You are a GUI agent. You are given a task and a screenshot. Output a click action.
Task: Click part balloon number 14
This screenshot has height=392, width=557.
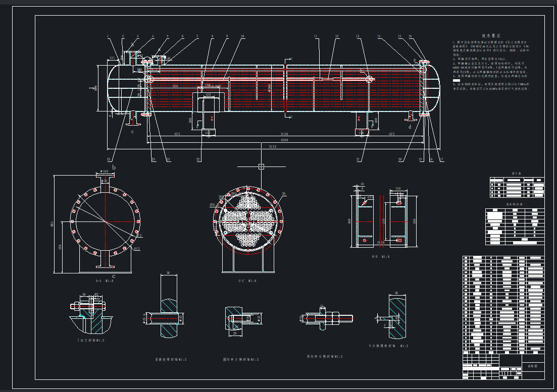tap(379, 36)
